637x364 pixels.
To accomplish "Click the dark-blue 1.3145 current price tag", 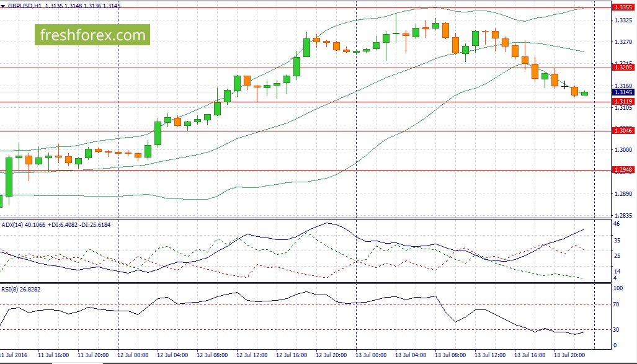I will coord(622,92).
